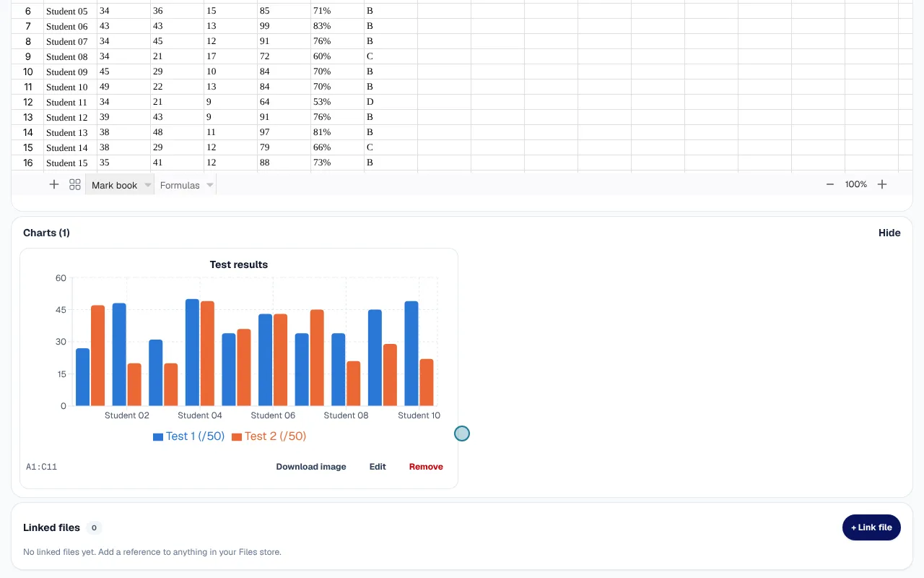The image size is (924, 578).
Task: Click the Test results chart title
Action: (239, 264)
